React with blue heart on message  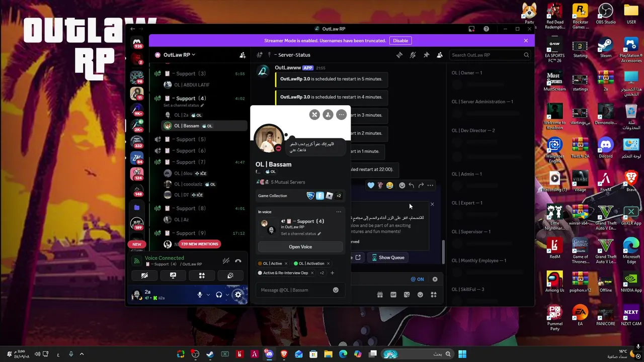tap(371, 186)
